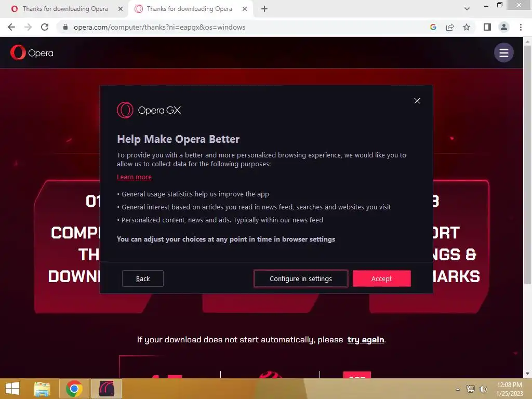Viewport: 532px width, 399px height.
Task: Go back to previous page
Action: click(x=11, y=27)
